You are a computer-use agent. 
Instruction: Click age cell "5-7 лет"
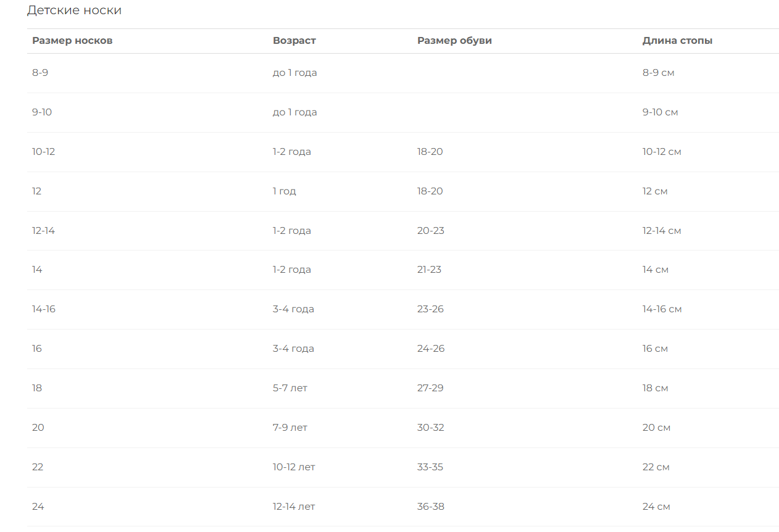290,388
